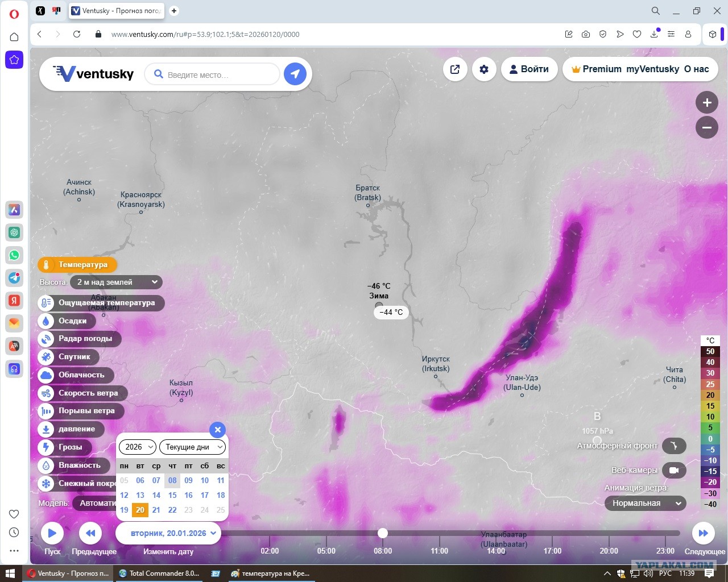This screenshot has width=728, height=582.
Task: Select the Wind speed layer
Action: coord(82,393)
